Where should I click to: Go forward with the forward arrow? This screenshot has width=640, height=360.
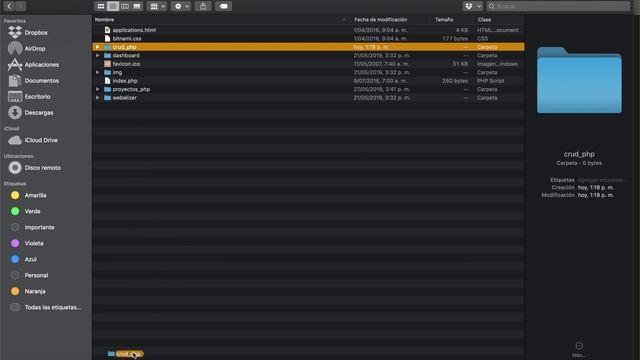tap(20, 6)
